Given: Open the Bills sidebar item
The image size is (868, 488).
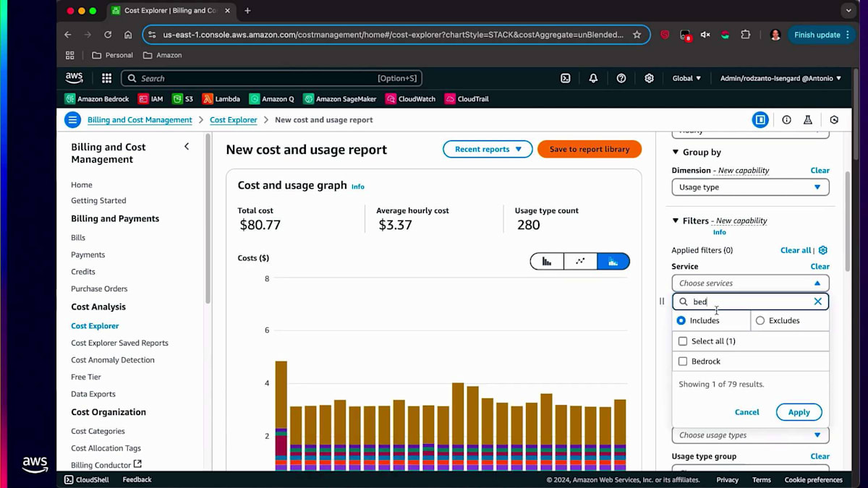Looking at the screenshot, I should pyautogui.click(x=78, y=238).
